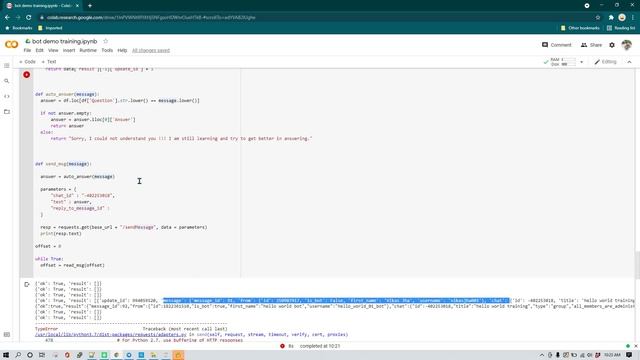640x360 pixels.
Task: Open the Tools menu
Action: pyautogui.click(x=107, y=50)
